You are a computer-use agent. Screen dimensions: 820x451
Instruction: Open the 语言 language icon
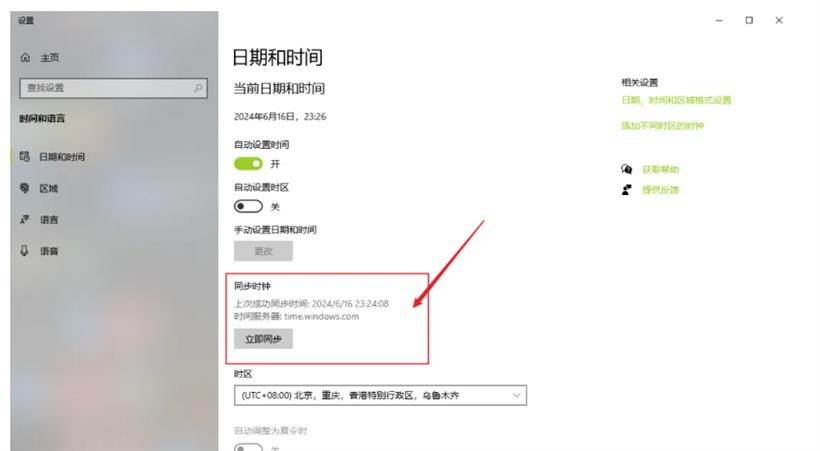(25, 219)
